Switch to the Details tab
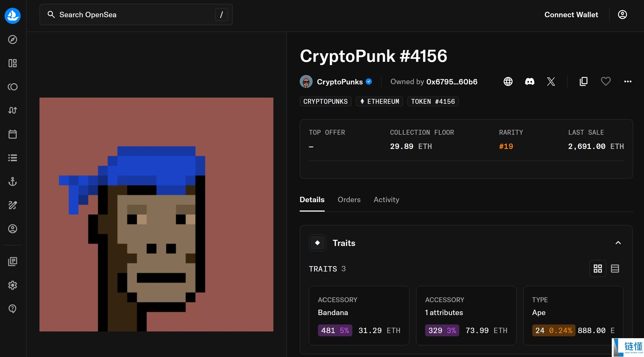The height and width of the screenshot is (357, 644). coord(312,199)
